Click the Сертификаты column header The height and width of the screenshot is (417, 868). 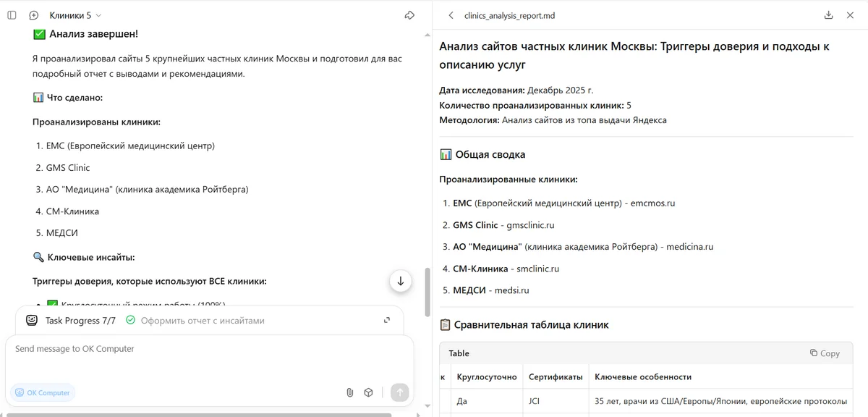pos(556,377)
